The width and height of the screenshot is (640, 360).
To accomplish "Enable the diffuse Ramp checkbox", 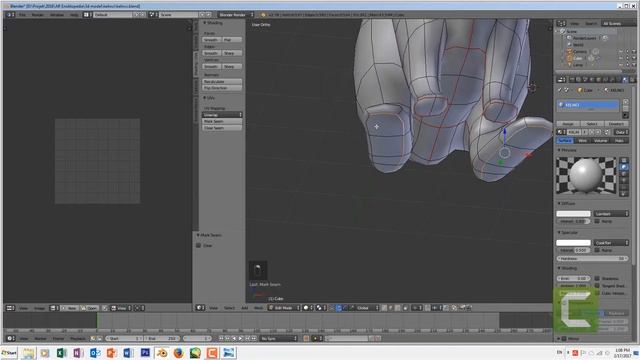I will (597, 221).
